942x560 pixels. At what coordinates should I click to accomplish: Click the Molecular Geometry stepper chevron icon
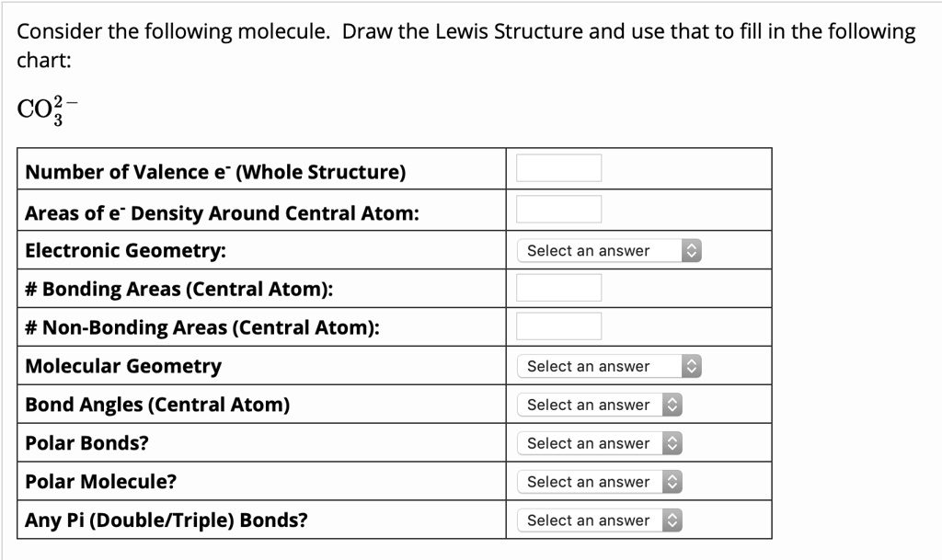[691, 366]
